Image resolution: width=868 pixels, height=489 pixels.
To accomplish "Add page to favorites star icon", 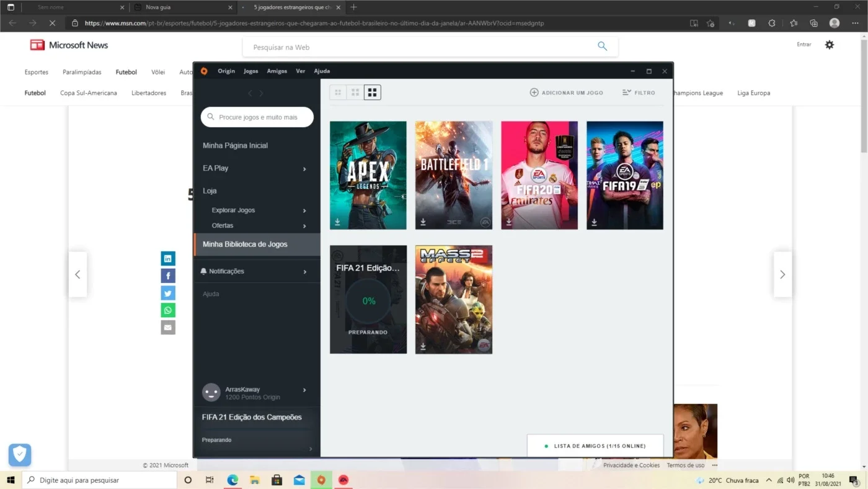I will coord(711,23).
